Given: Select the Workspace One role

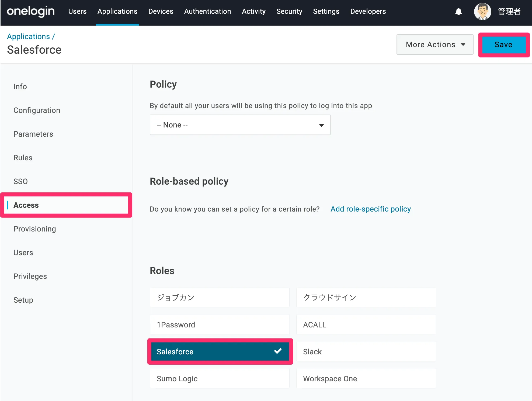Looking at the screenshot, I should tap(366, 378).
